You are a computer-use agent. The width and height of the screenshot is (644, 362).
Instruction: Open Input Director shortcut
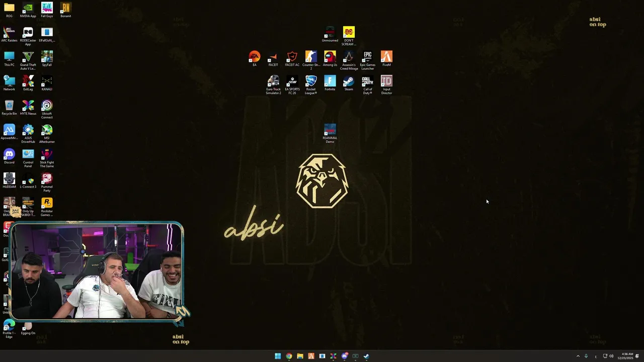tap(386, 85)
